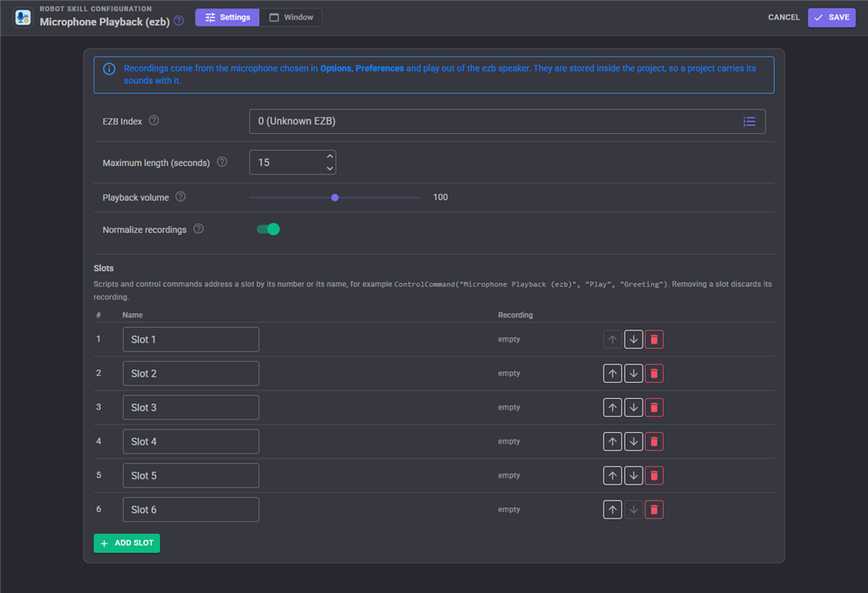
Task: Click the disabled move up arrow on Slot 1
Action: pos(612,339)
